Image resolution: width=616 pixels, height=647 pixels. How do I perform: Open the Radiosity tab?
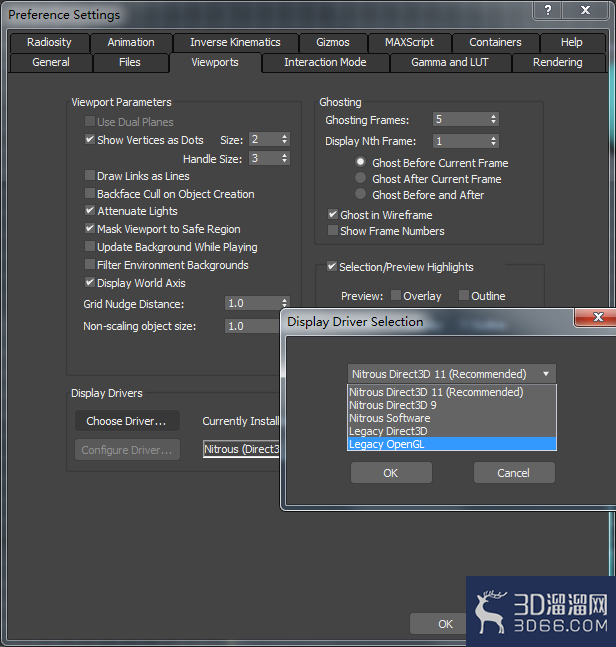(49, 42)
